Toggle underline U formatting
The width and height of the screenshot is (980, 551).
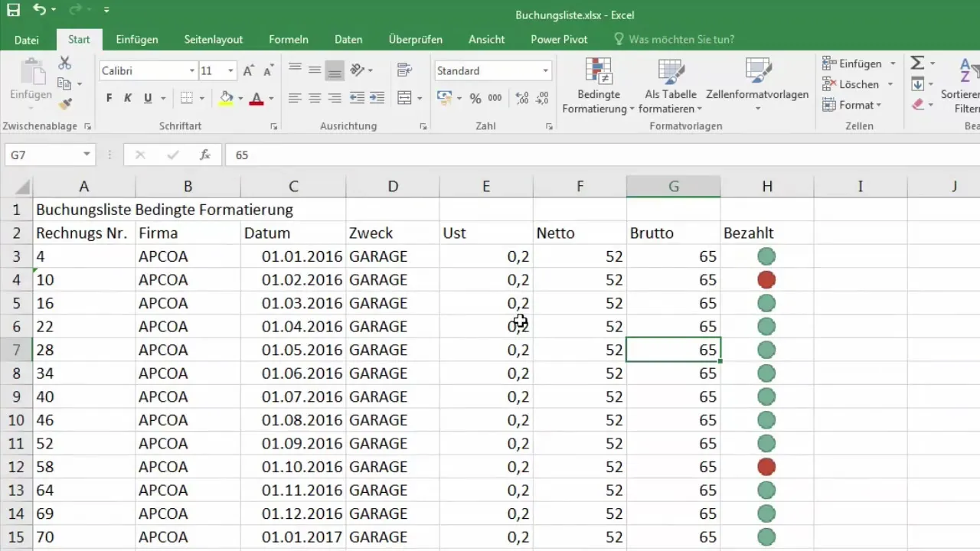148,98
